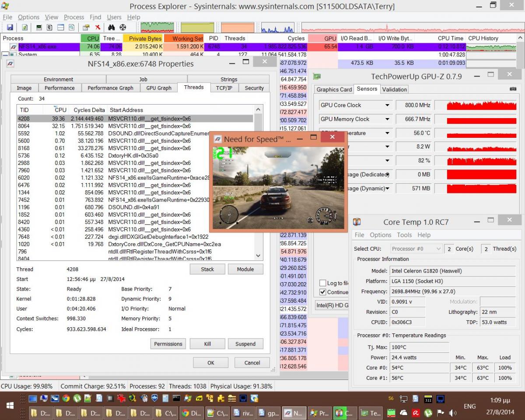This screenshot has width=525, height=420.
Task: Click Kill in the thread properties
Action: 207,344
